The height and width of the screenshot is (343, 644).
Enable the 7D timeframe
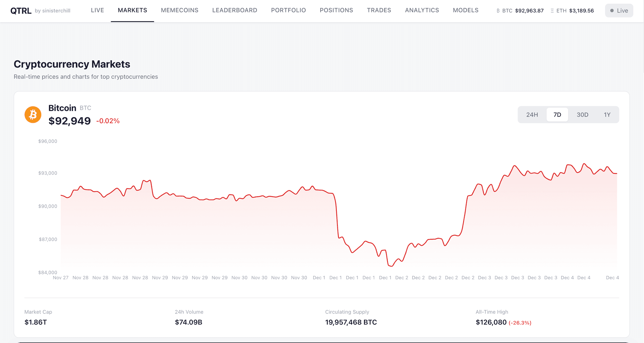point(557,114)
